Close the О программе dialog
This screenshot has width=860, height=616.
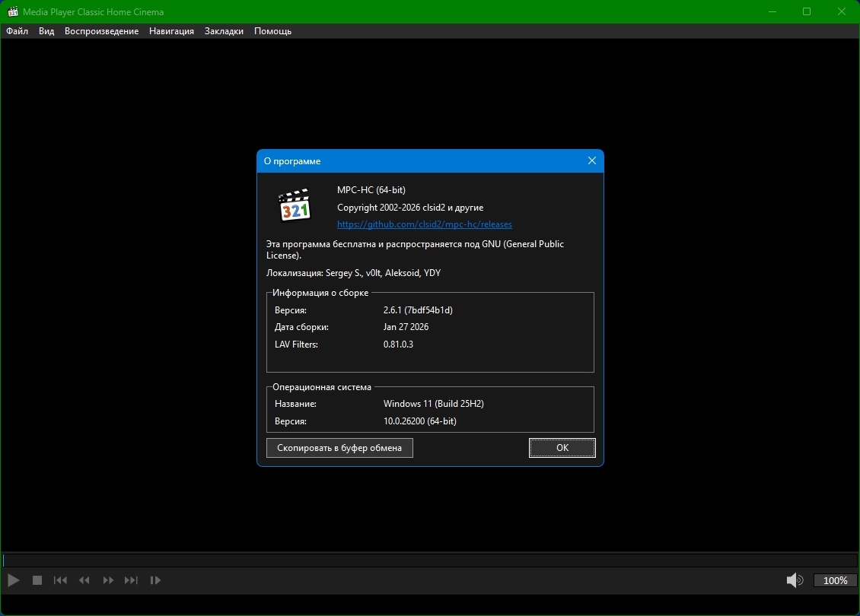point(592,161)
